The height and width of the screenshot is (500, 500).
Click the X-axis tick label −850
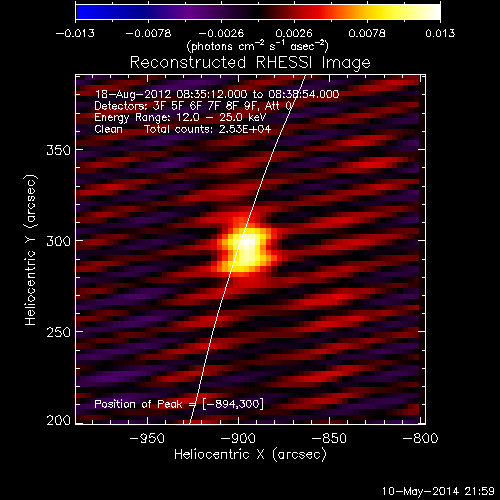(329, 438)
